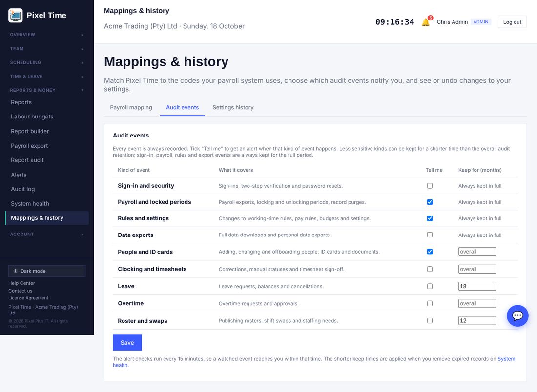Navigate to Payroll export
537x392 pixels.
(x=47, y=146)
